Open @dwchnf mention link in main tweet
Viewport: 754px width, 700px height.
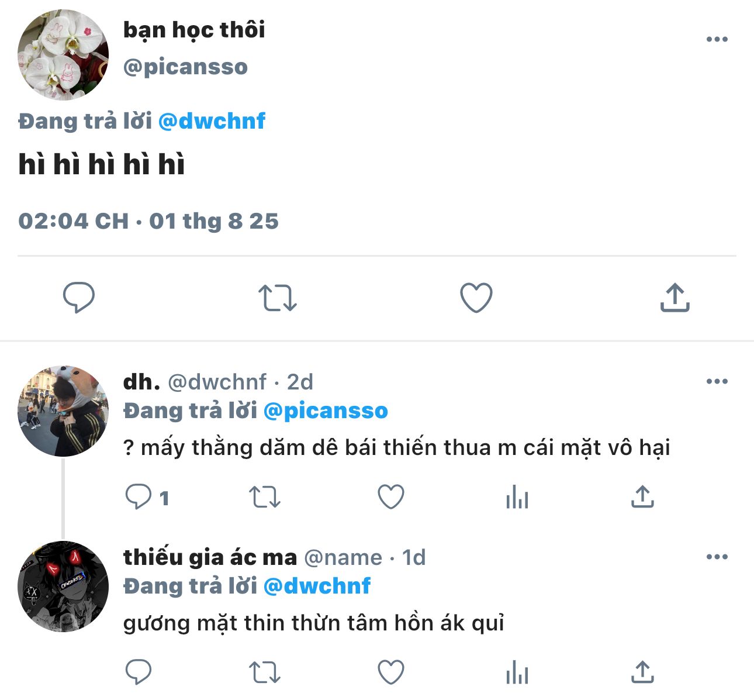(212, 121)
